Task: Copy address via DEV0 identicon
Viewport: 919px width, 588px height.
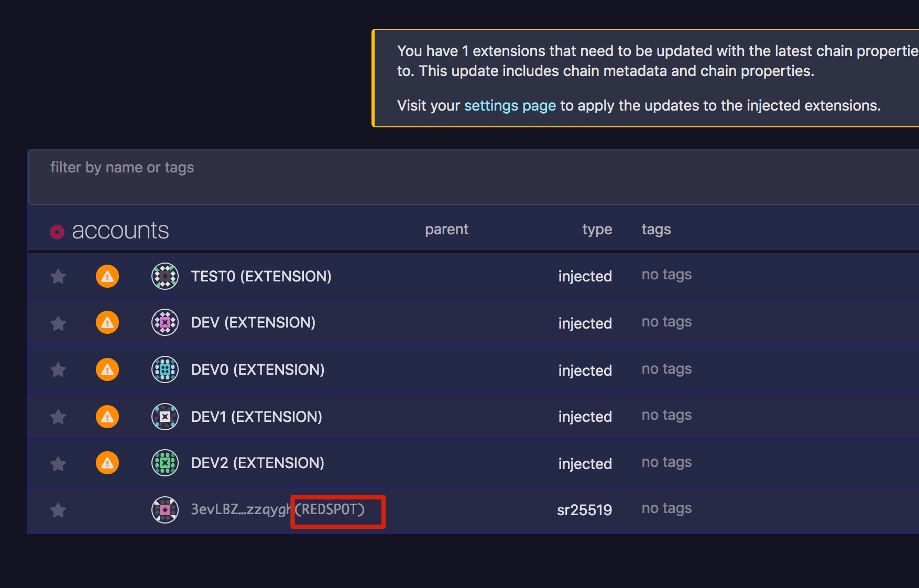Action: click(165, 369)
